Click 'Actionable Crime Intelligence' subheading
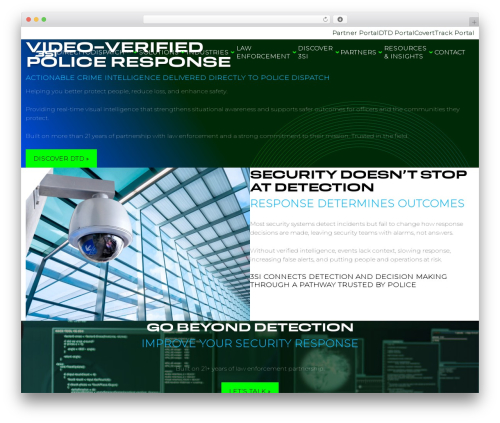 click(177, 78)
